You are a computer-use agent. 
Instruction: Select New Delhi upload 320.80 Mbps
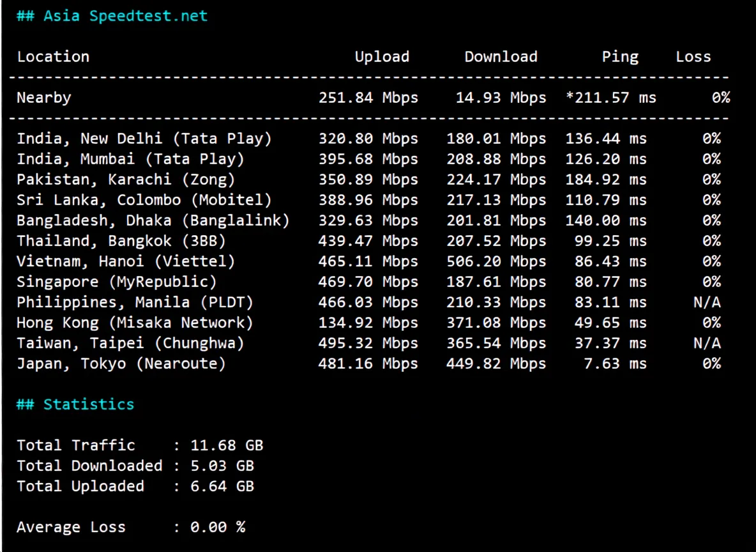point(368,139)
